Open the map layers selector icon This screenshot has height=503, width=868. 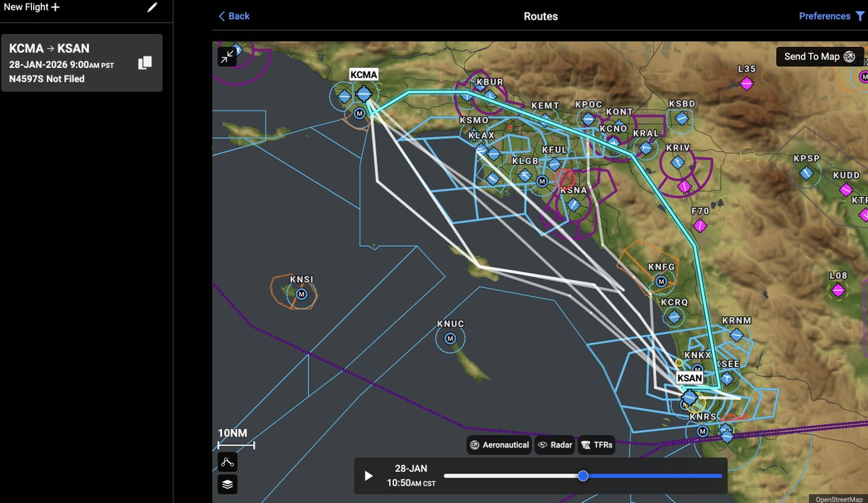click(228, 484)
